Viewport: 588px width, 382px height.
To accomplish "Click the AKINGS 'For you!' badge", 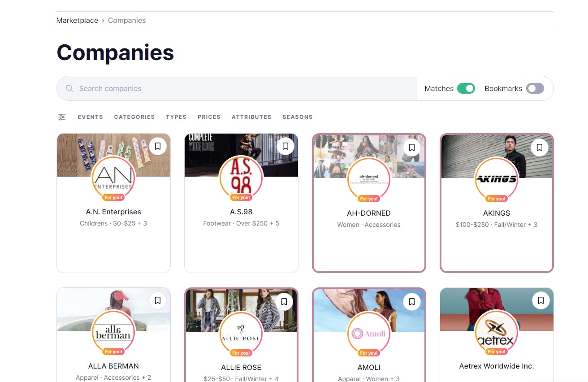I will (497, 199).
